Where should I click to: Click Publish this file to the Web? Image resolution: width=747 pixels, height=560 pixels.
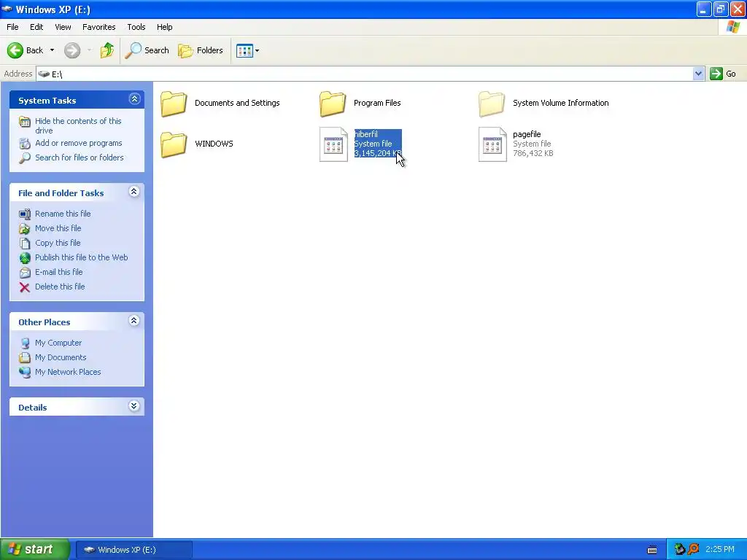click(x=81, y=257)
